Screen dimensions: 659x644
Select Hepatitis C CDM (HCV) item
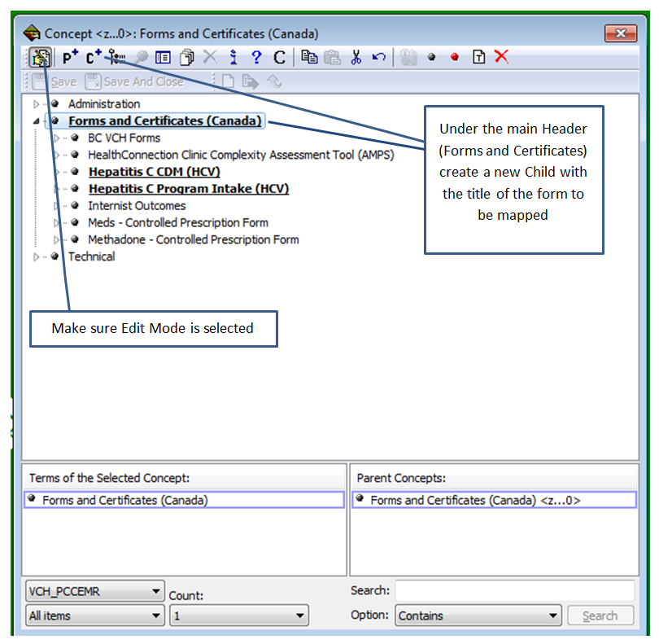155,172
